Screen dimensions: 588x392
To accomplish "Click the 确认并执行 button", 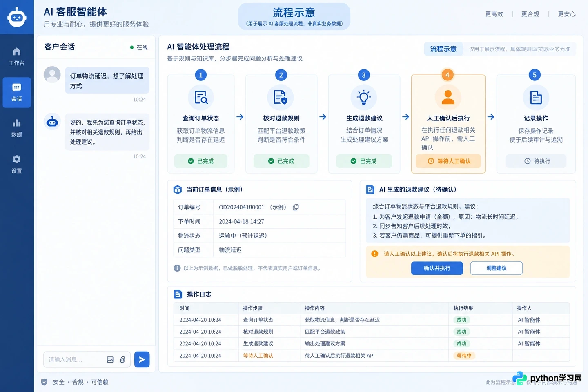I will point(437,268).
